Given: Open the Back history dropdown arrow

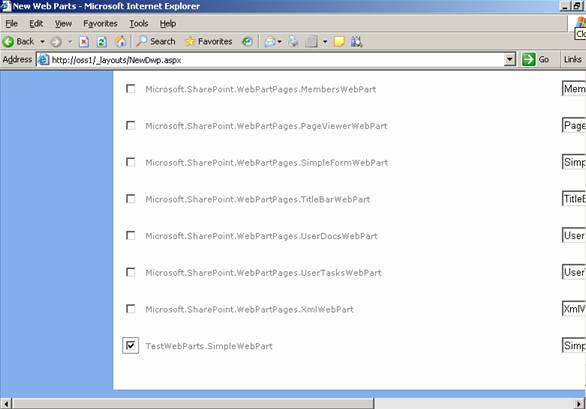Looking at the screenshot, I should point(42,41).
